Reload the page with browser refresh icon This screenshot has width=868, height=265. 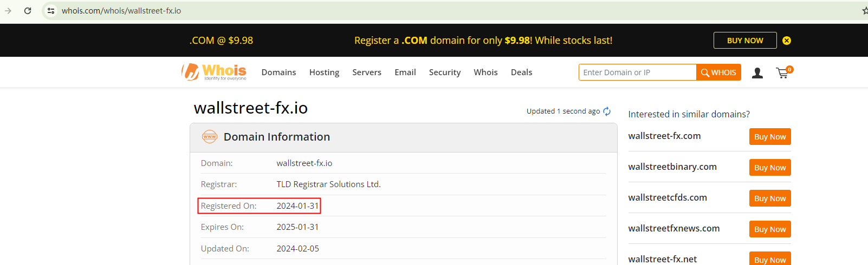[x=28, y=11]
